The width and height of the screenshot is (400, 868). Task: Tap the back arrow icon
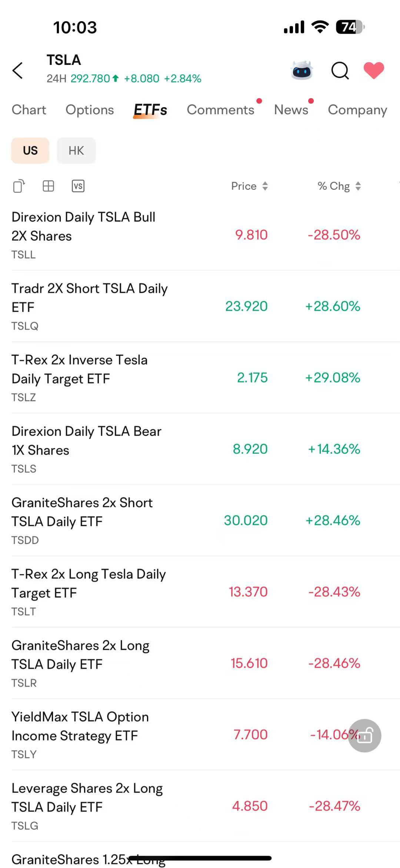(18, 70)
